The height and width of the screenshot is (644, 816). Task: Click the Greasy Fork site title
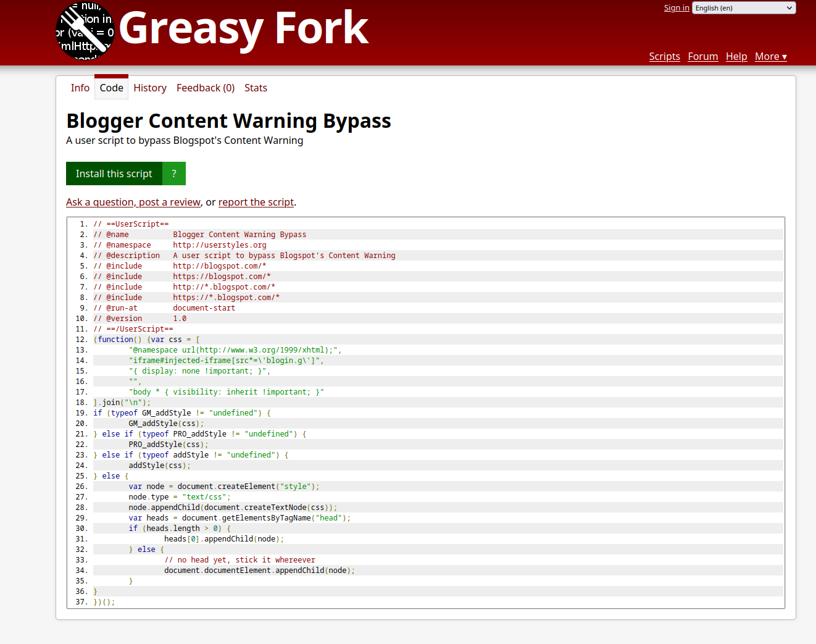click(x=243, y=29)
